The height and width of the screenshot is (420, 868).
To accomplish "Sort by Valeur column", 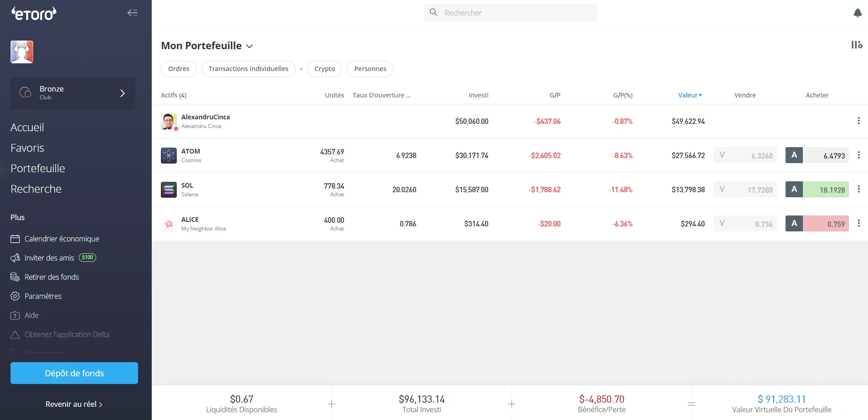I will click(690, 95).
